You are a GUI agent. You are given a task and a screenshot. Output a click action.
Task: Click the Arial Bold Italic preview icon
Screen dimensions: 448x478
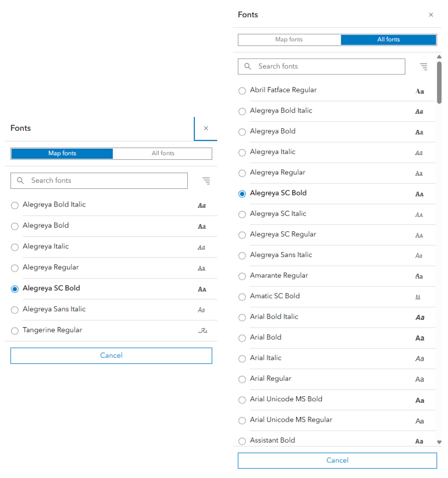pos(420,318)
